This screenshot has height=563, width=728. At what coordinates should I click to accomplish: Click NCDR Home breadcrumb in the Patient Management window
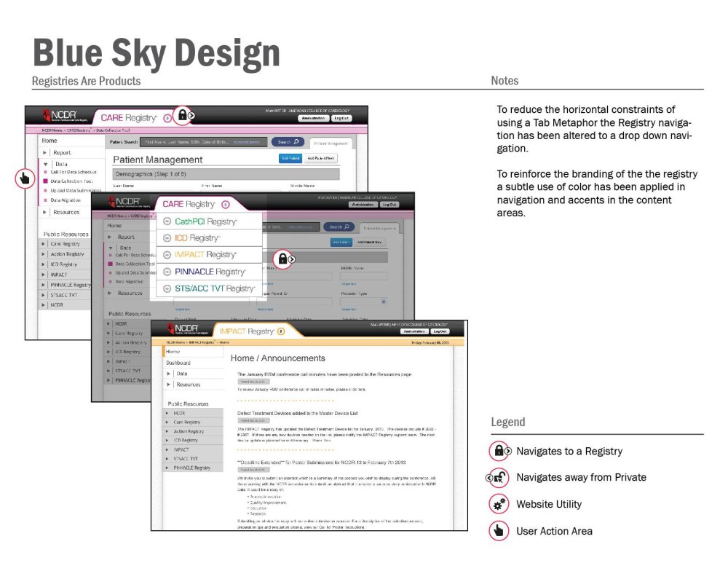[52, 130]
